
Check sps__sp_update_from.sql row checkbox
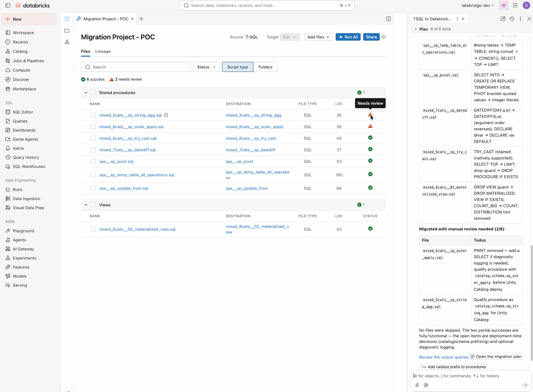click(93, 188)
